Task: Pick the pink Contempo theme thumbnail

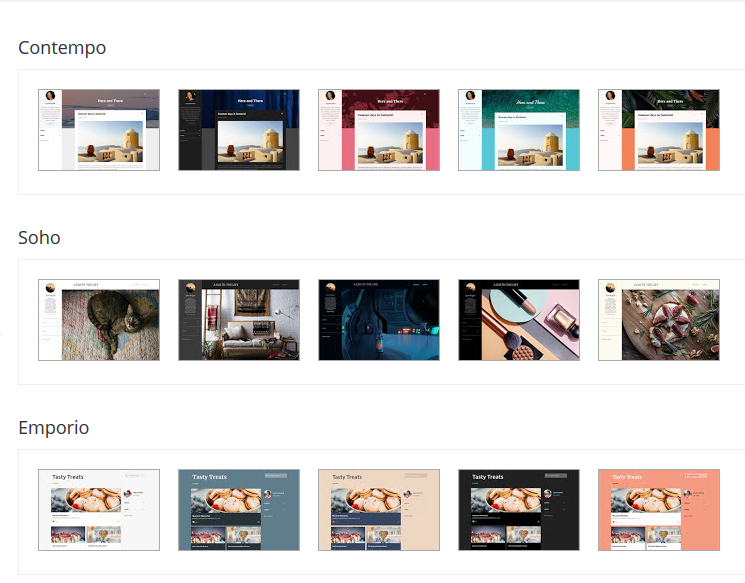Action: tap(379, 130)
